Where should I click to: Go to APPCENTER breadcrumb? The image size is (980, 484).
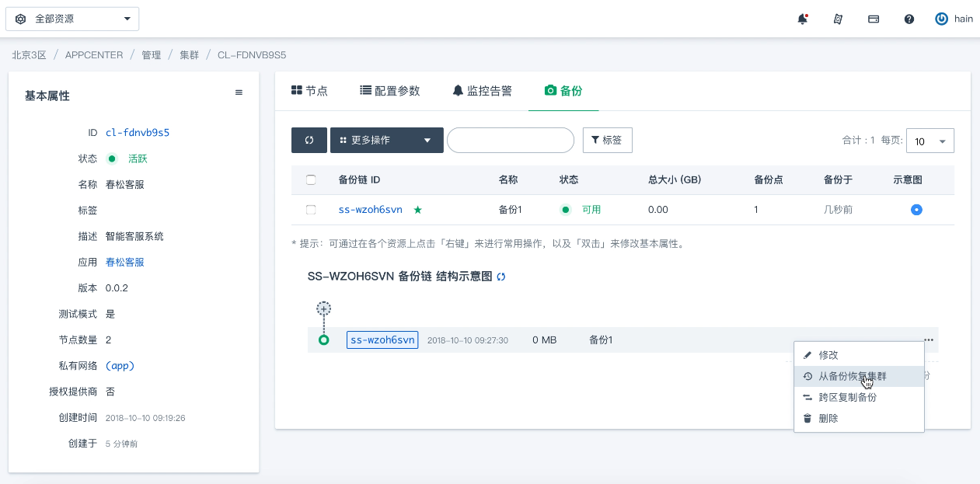pyautogui.click(x=94, y=55)
